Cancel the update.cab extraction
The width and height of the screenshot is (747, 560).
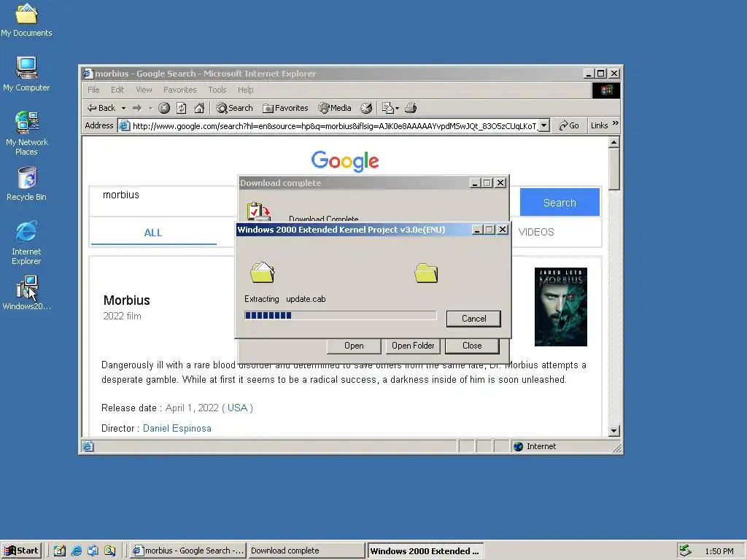(x=473, y=319)
